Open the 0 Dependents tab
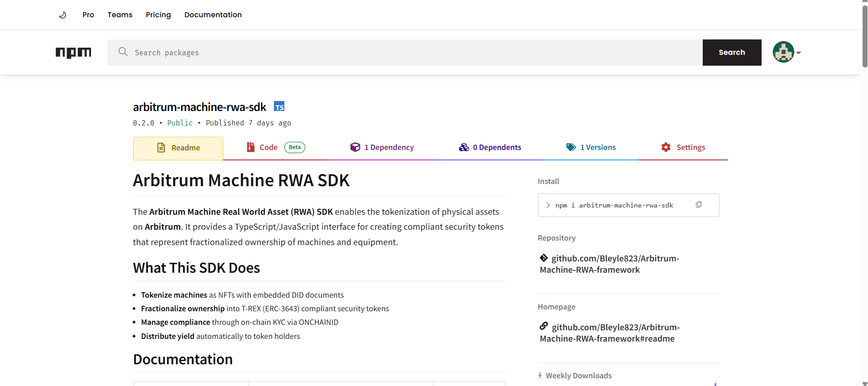 [x=490, y=148]
